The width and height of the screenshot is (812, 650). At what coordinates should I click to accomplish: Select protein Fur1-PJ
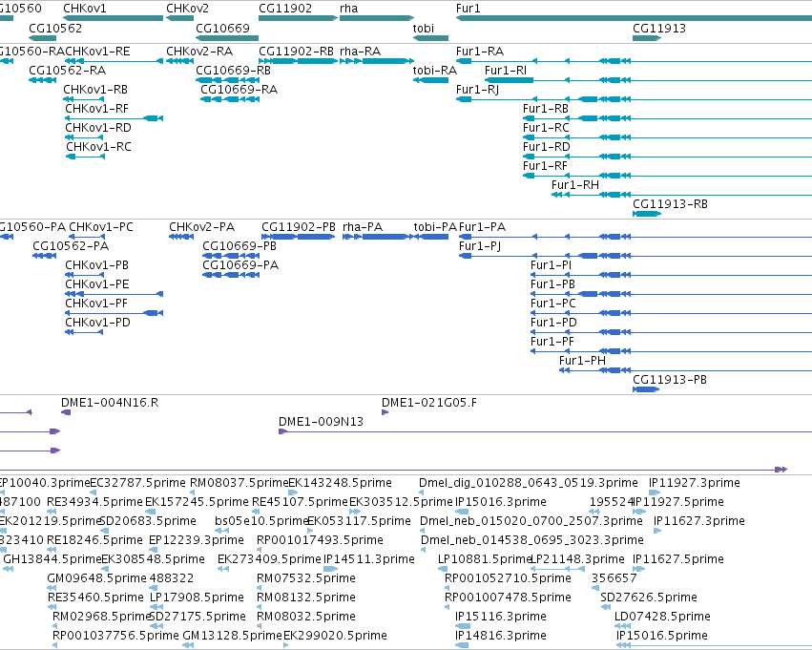pos(480,246)
